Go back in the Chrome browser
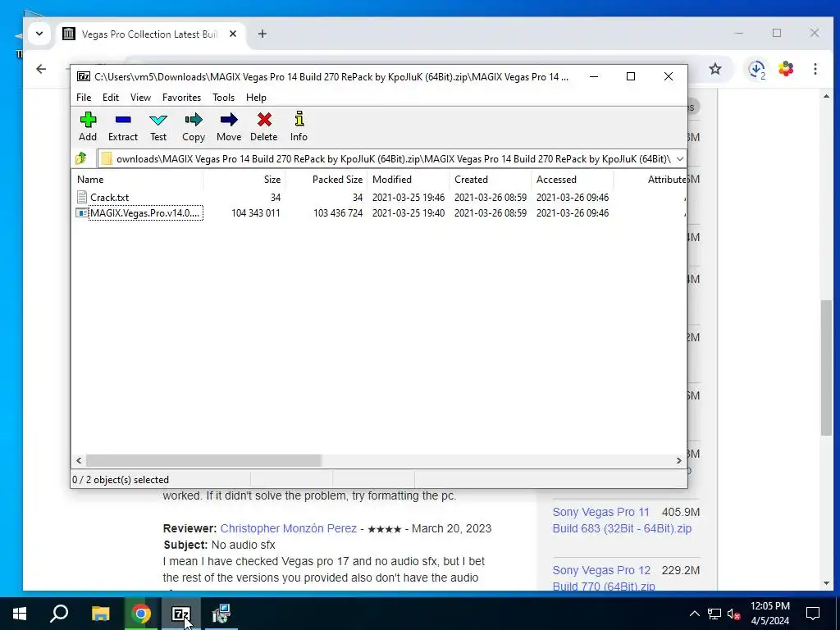The width and height of the screenshot is (840, 630). 41,69
